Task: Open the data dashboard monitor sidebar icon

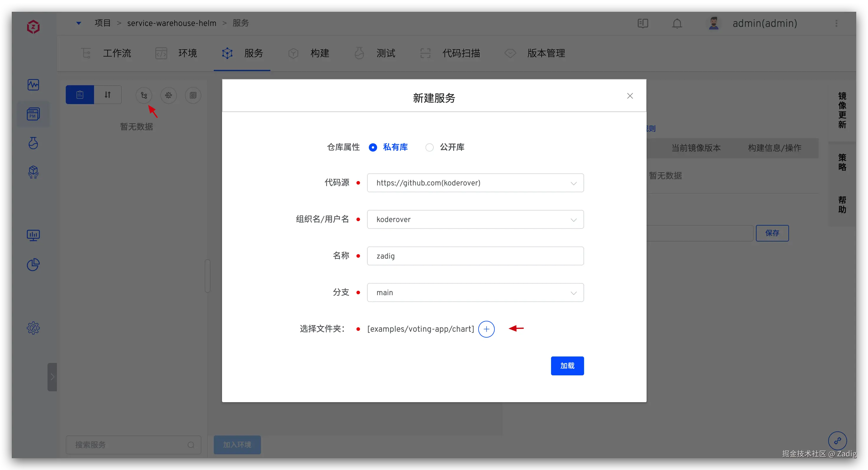Action: (x=33, y=235)
